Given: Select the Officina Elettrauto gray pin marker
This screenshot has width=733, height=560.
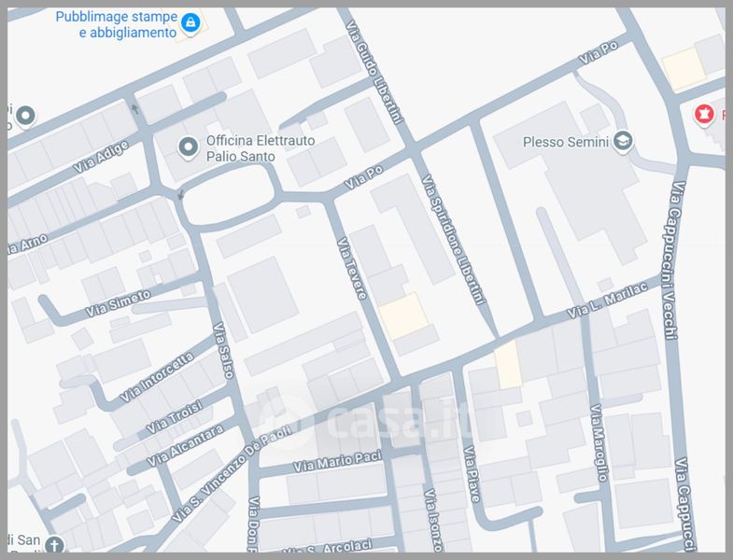Looking at the screenshot, I should tap(189, 147).
